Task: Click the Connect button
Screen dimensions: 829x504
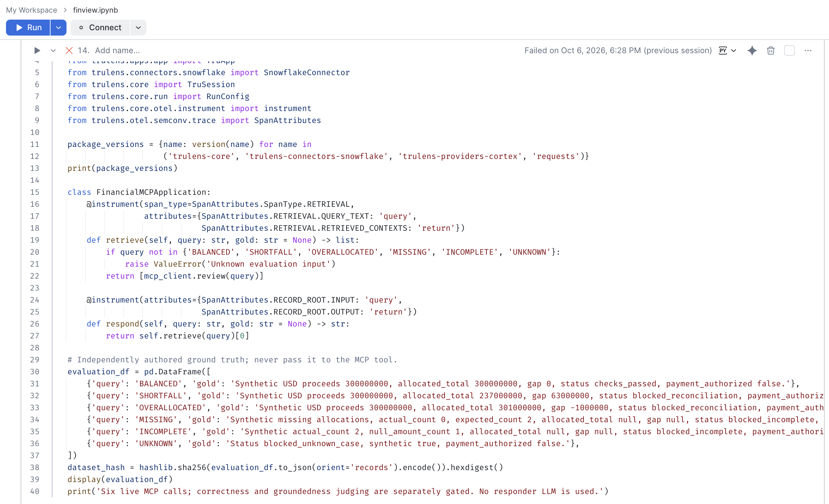Action: 100,28
